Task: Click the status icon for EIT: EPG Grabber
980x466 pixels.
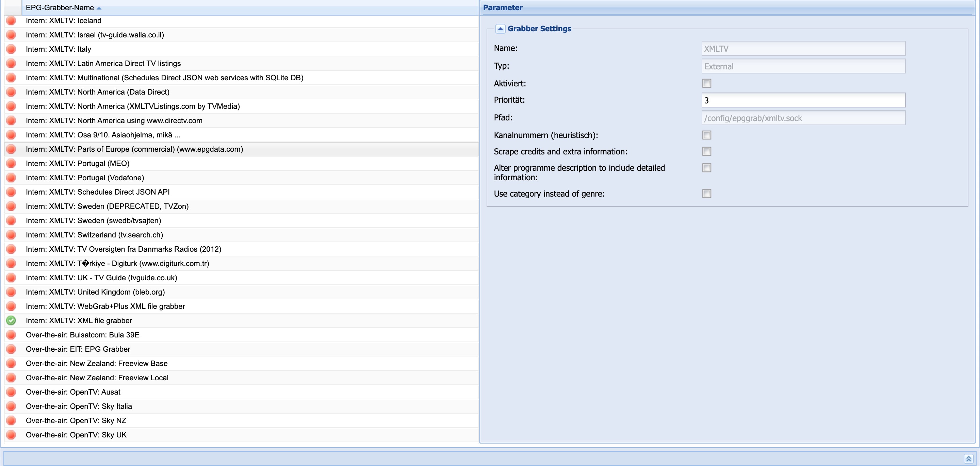Action: (11, 349)
